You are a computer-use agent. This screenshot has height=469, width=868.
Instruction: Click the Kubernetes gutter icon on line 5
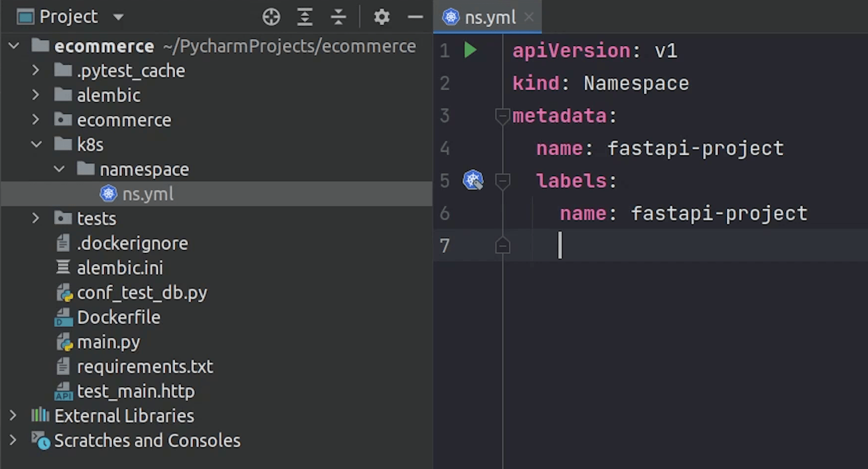[x=473, y=180]
